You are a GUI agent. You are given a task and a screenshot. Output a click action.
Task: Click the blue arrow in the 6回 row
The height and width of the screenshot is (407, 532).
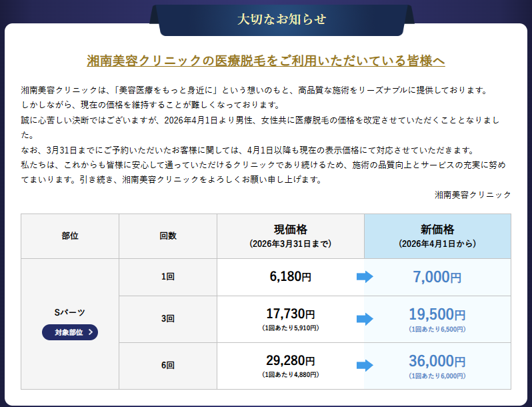click(x=365, y=365)
